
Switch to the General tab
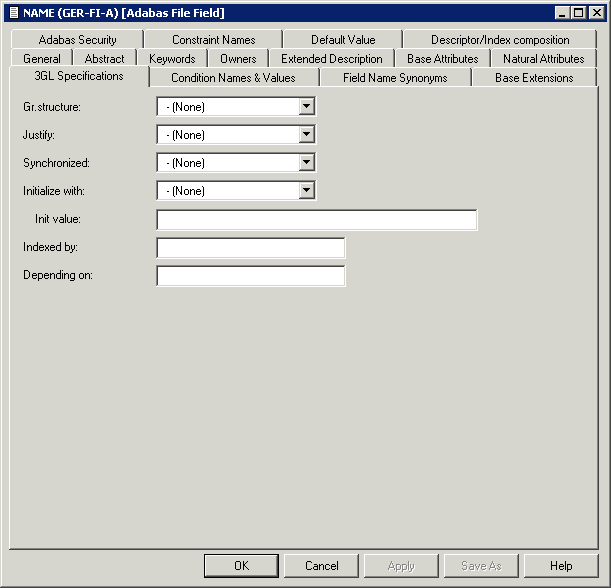point(42,59)
